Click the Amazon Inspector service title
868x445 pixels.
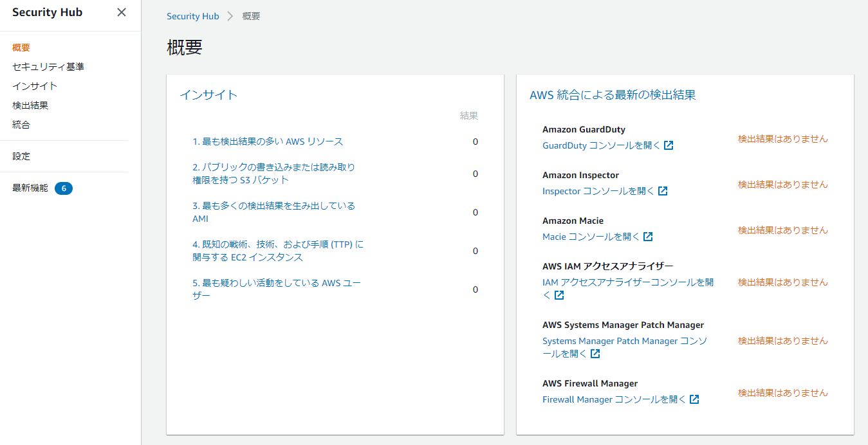pos(580,175)
